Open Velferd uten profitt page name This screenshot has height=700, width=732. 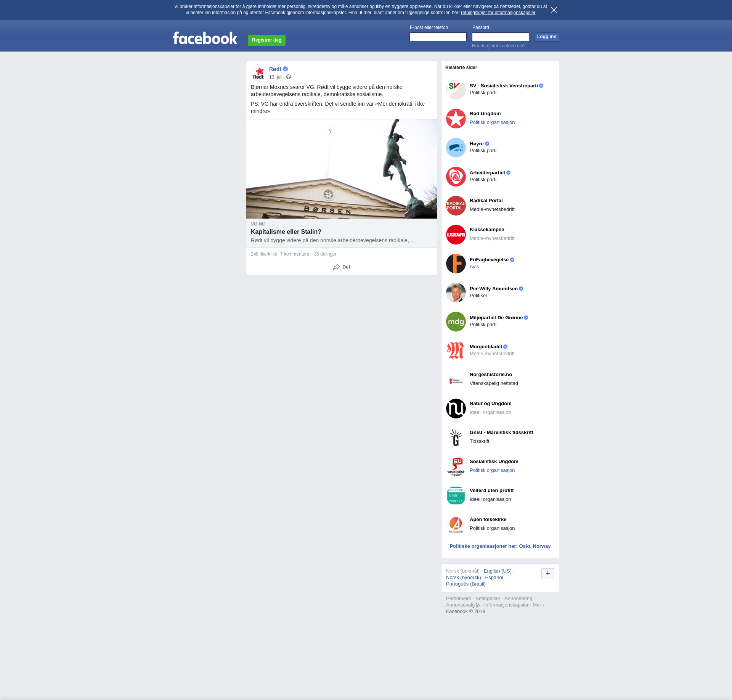pyautogui.click(x=492, y=491)
